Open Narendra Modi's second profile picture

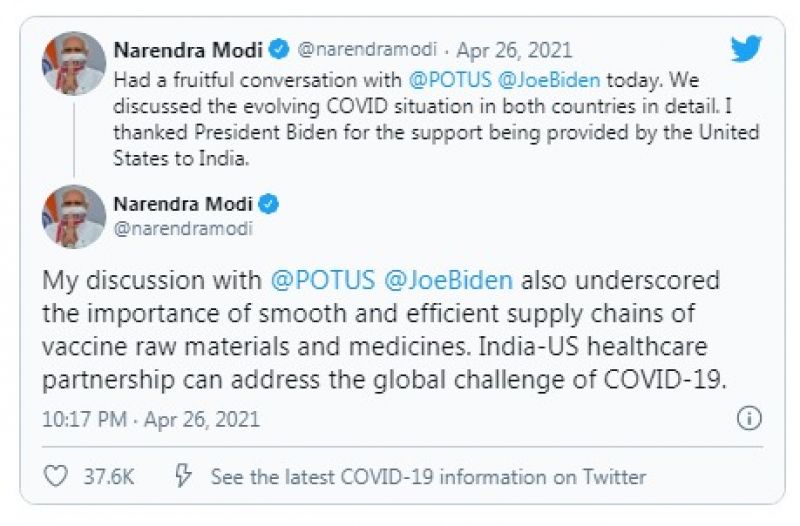[73, 216]
